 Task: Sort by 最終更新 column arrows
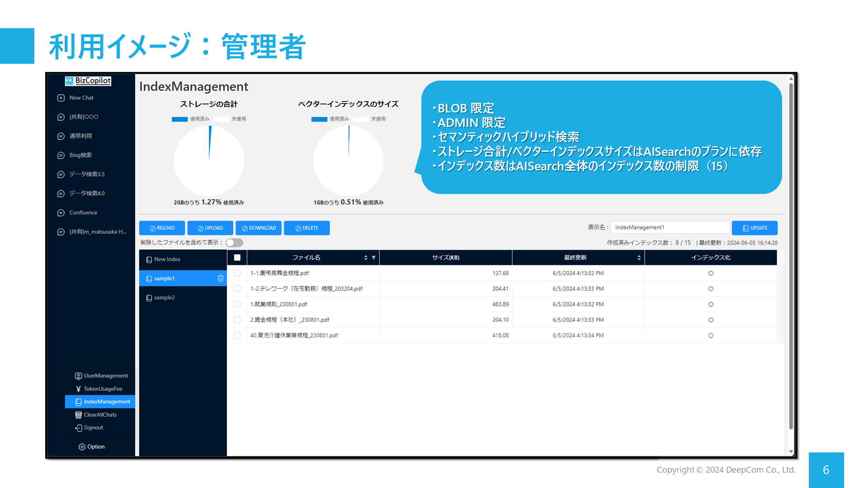(639, 258)
